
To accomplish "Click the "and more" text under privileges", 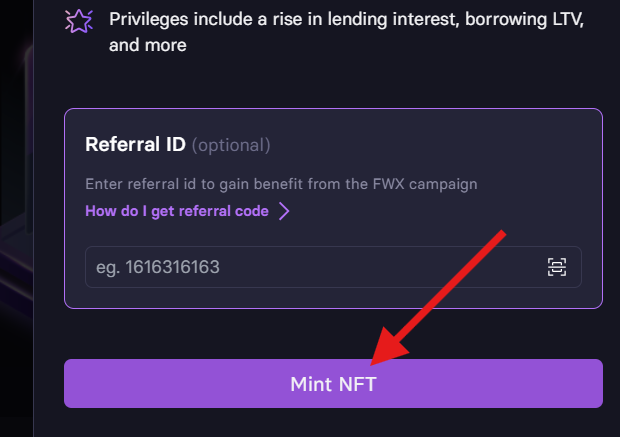I will point(147,45).
